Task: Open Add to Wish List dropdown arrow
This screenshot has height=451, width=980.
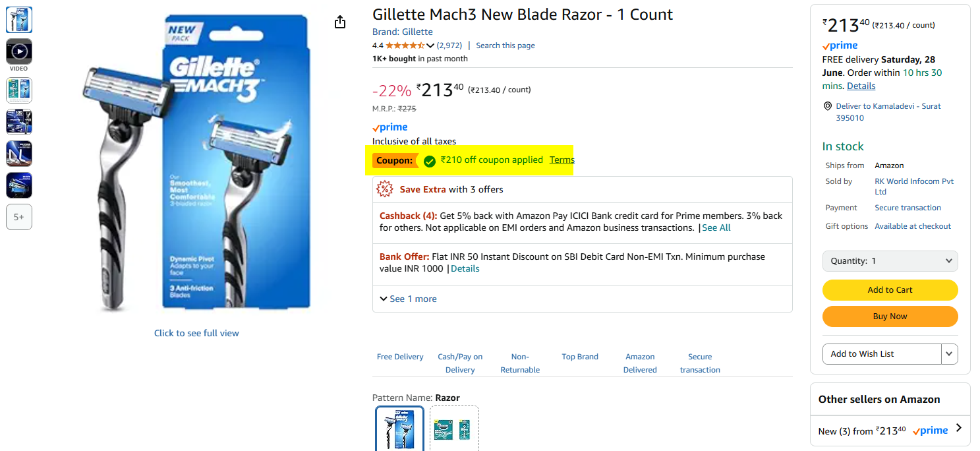Action: click(x=949, y=354)
